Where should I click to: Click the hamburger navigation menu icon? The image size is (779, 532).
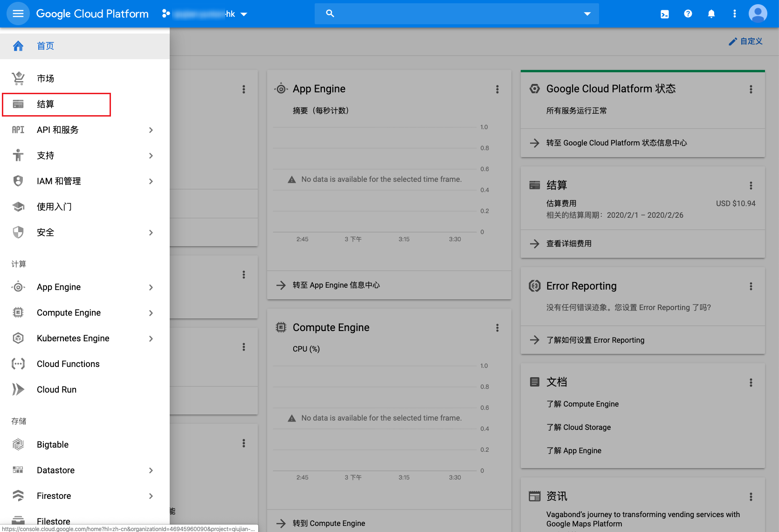(x=18, y=14)
